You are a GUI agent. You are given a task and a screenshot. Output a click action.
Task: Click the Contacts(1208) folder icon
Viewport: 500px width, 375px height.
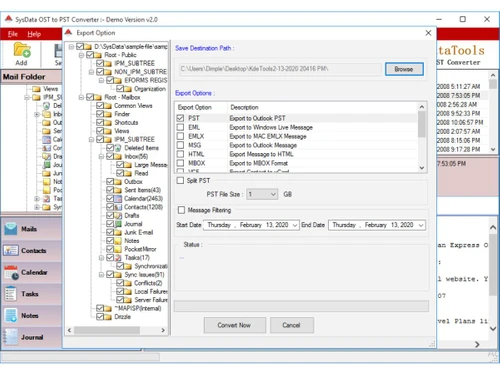(118, 207)
